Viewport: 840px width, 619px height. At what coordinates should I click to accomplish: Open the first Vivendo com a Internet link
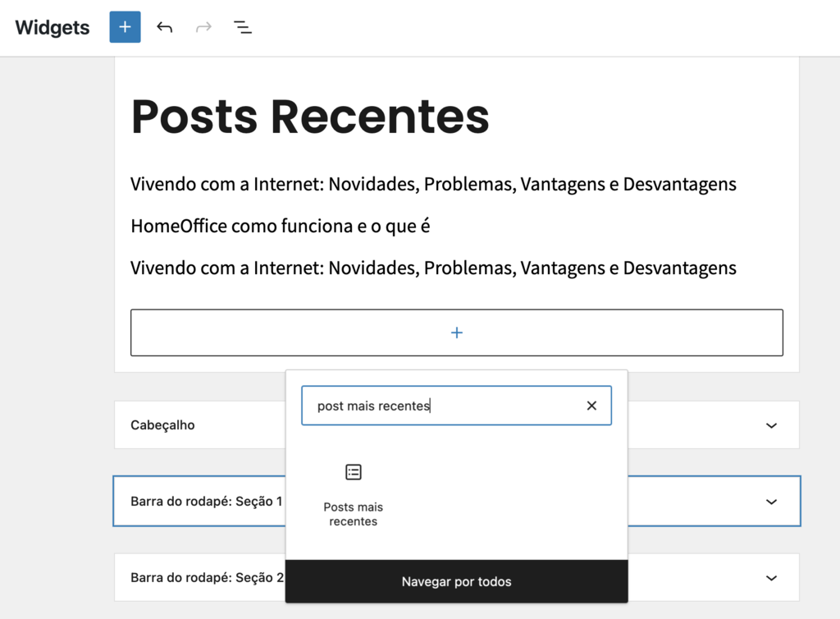[432, 184]
